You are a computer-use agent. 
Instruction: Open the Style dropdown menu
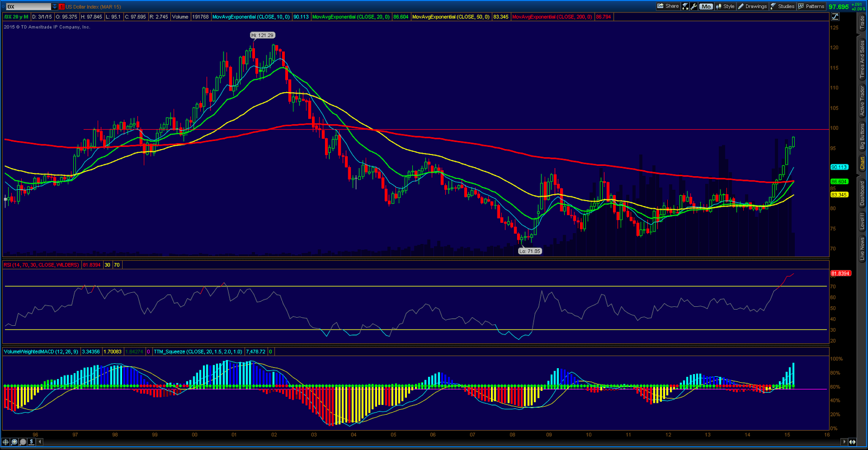(x=725, y=7)
